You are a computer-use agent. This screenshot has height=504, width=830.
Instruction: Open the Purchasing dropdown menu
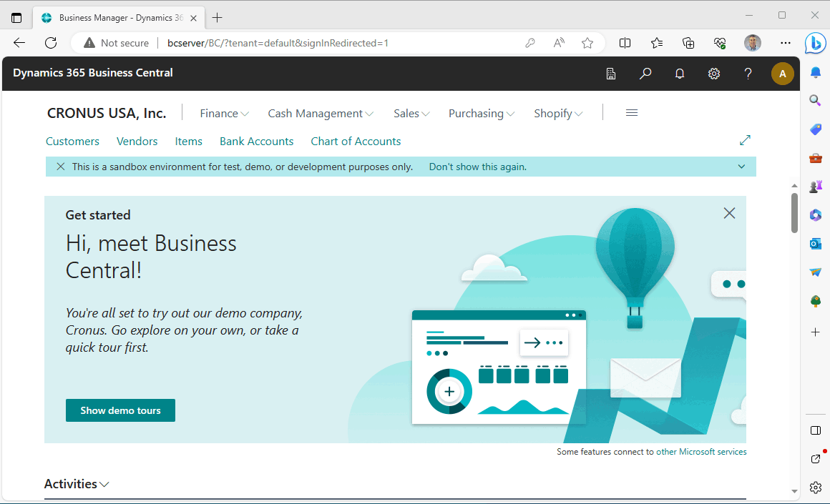481,114
